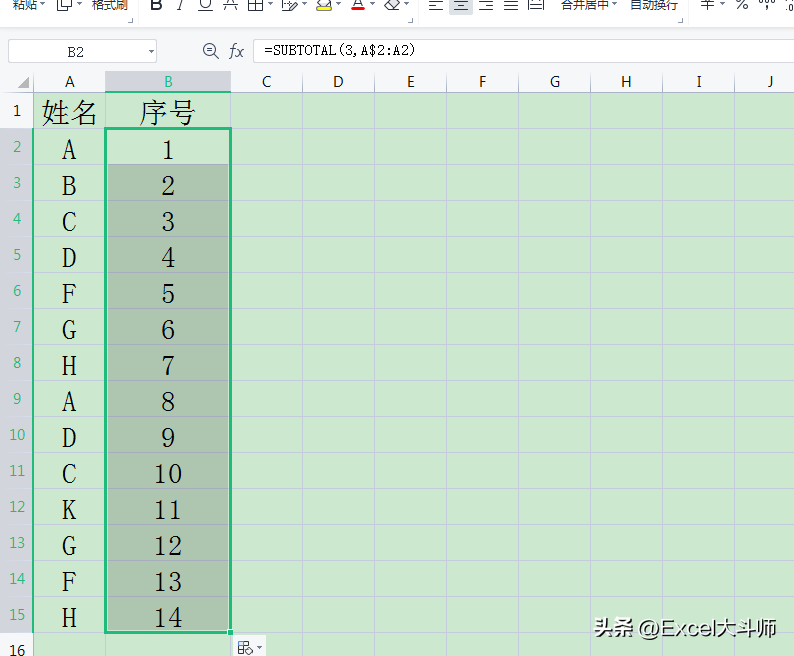Screen dimensions: 794x656
Task: Click 合并居中 merge and center
Action: coord(585,6)
